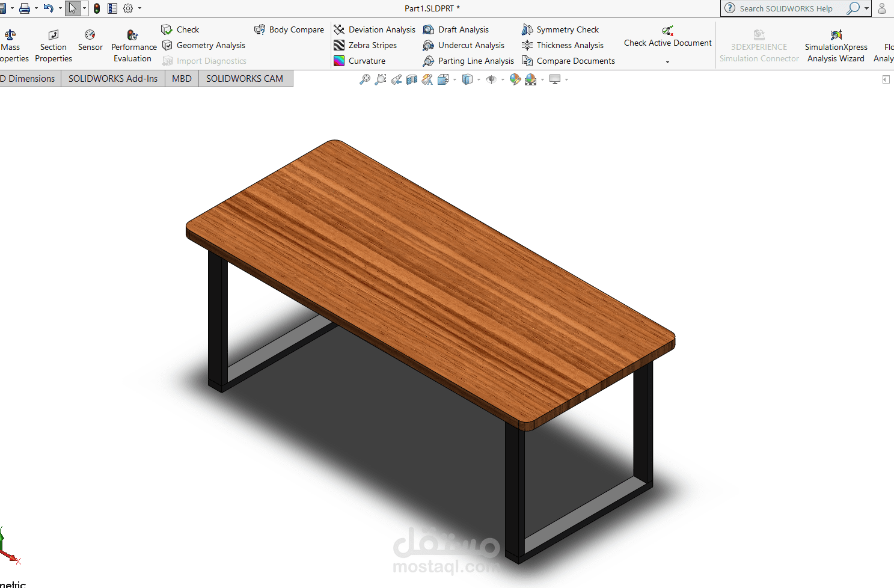Click the Sensor tool
Screen dimensions: 894x588
click(90, 40)
